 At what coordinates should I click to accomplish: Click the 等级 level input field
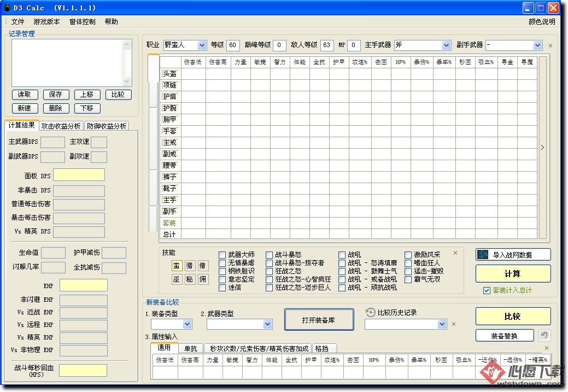(233, 45)
